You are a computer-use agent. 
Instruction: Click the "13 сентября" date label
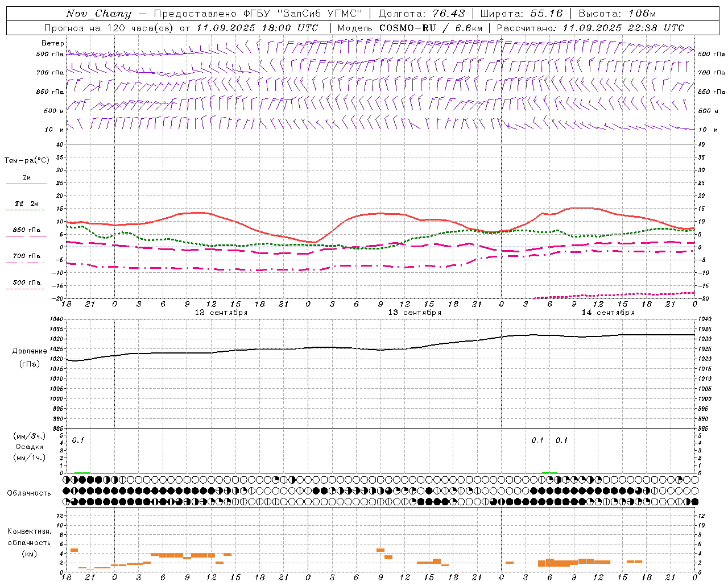[x=415, y=313]
